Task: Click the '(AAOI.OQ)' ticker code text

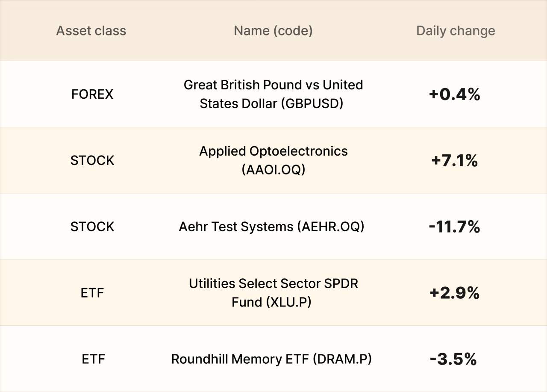Action: tap(273, 170)
